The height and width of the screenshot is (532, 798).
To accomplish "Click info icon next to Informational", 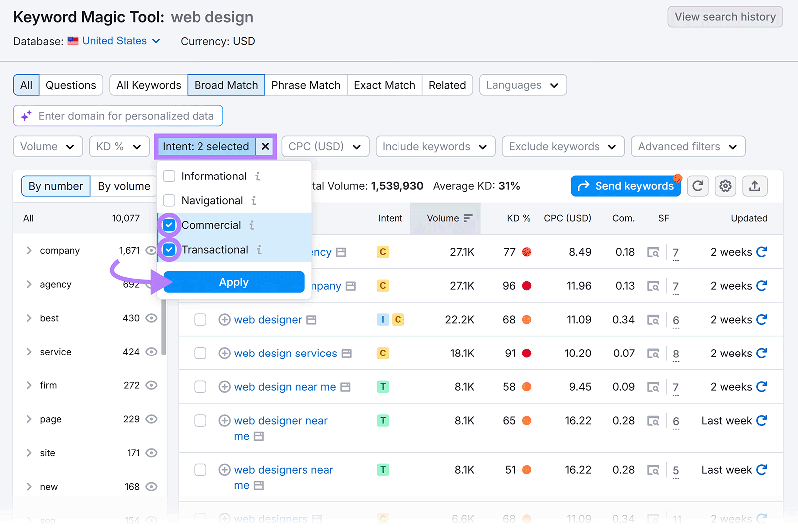I will coord(258,176).
